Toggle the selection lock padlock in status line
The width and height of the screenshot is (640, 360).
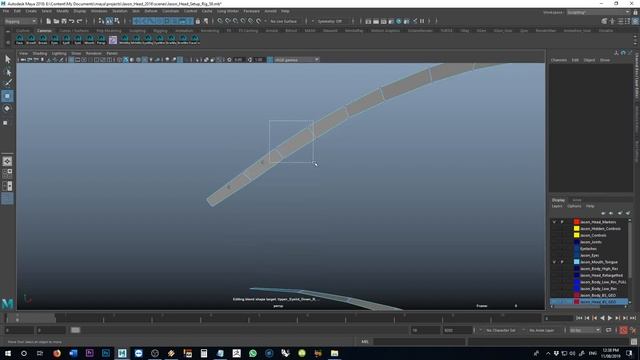(198, 21)
